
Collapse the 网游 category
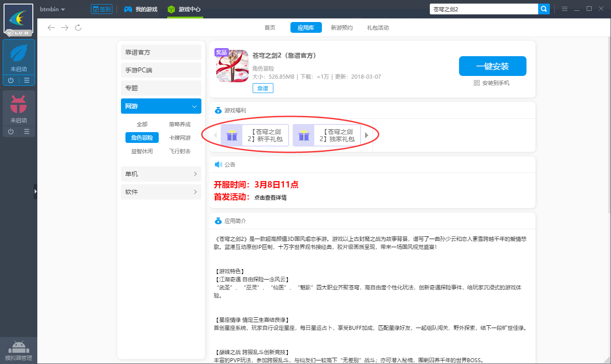pyautogui.click(x=161, y=106)
